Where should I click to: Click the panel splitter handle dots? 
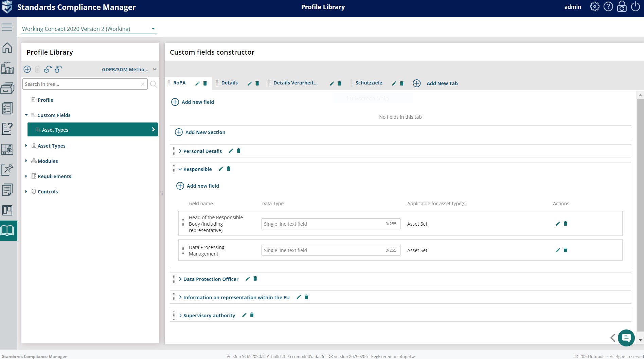pyautogui.click(x=162, y=193)
